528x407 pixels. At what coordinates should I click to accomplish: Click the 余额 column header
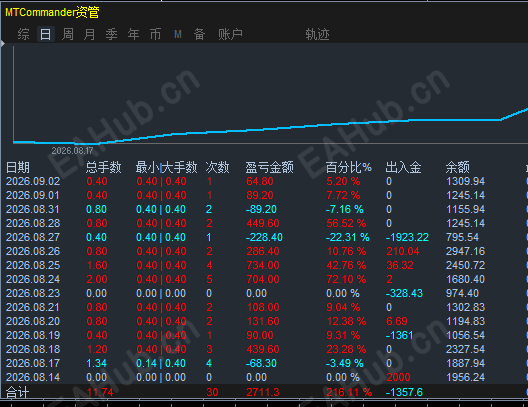click(458, 167)
